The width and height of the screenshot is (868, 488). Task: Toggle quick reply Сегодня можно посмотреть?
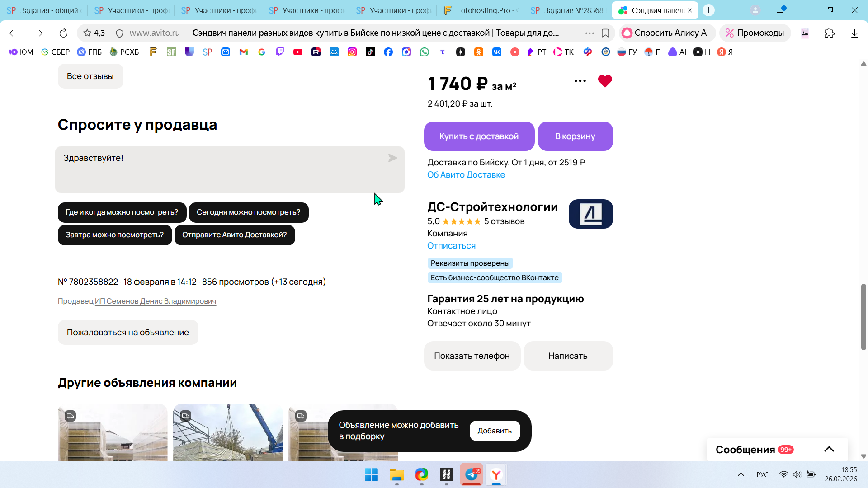coord(248,212)
